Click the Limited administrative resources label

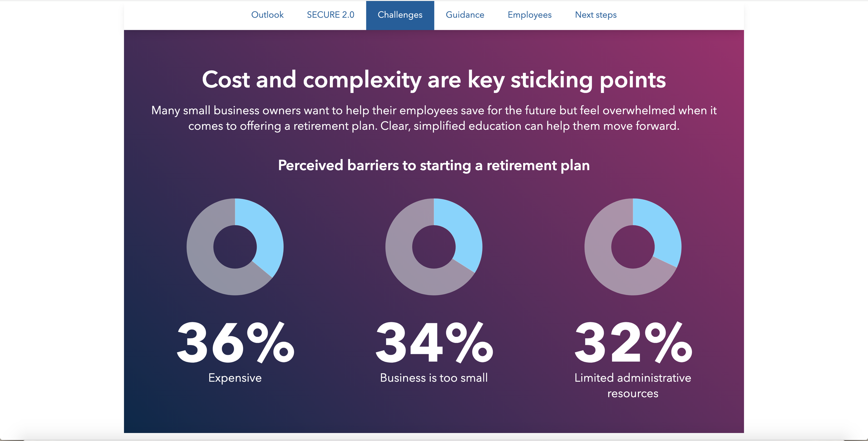[633, 385]
